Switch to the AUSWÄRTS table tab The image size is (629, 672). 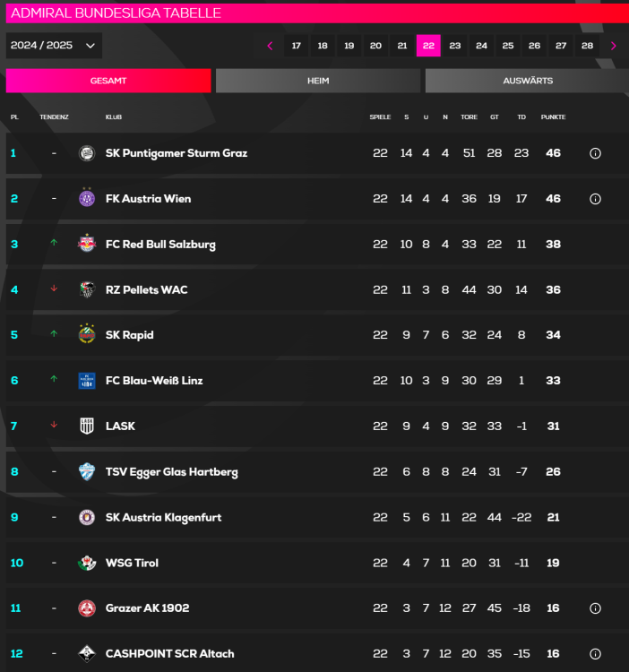[528, 81]
